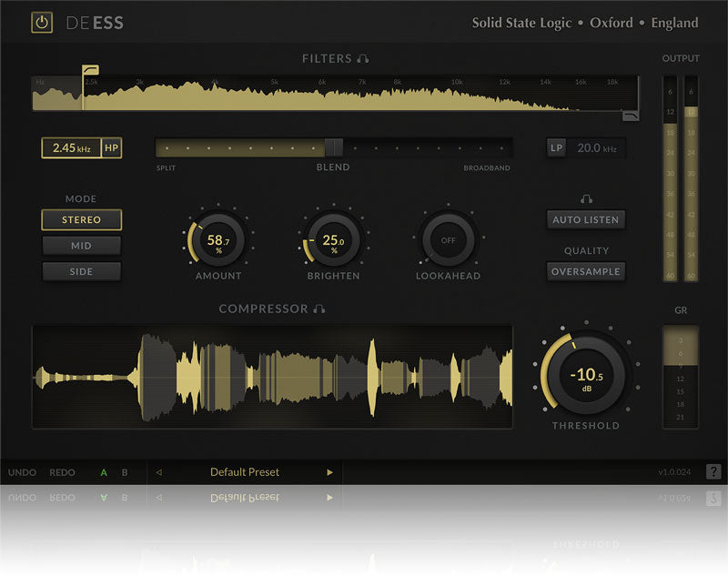Click the left output level meter
Viewport: 728px width, 576px height.
coord(670,178)
